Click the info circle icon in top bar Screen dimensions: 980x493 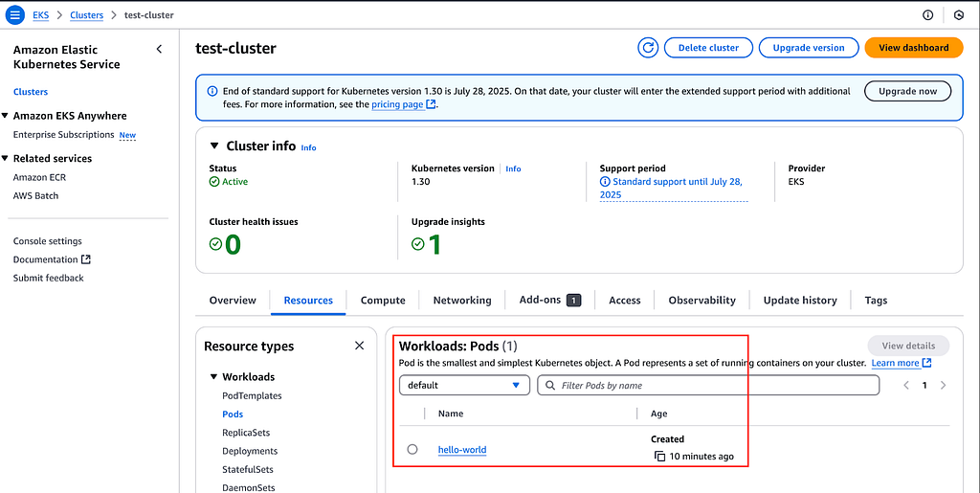[928, 15]
